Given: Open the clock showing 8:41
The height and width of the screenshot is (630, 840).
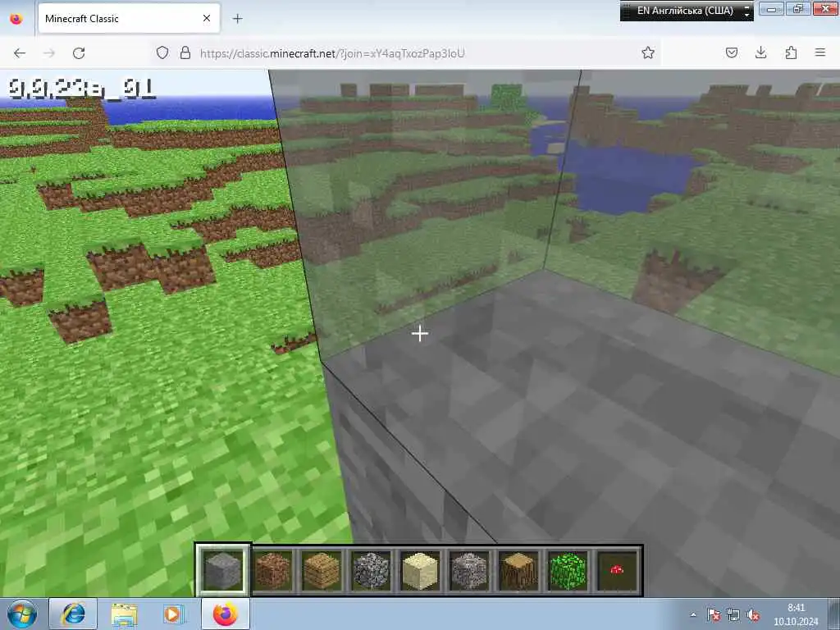Looking at the screenshot, I should 796,614.
